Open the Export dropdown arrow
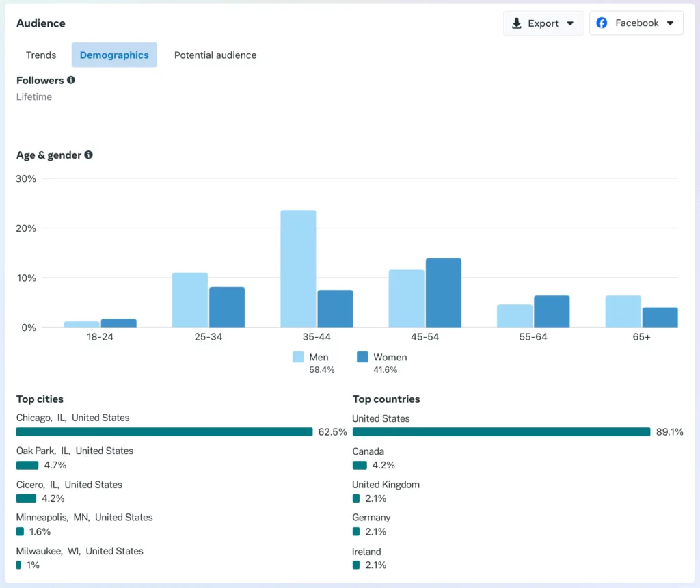This screenshot has height=588, width=700. click(x=570, y=23)
